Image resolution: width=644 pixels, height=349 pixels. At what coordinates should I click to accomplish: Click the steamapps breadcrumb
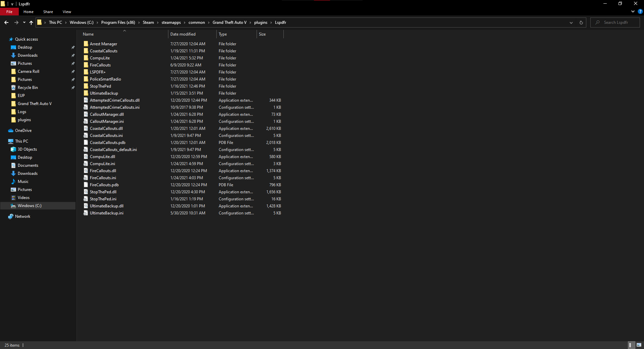[x=171, y=22]
